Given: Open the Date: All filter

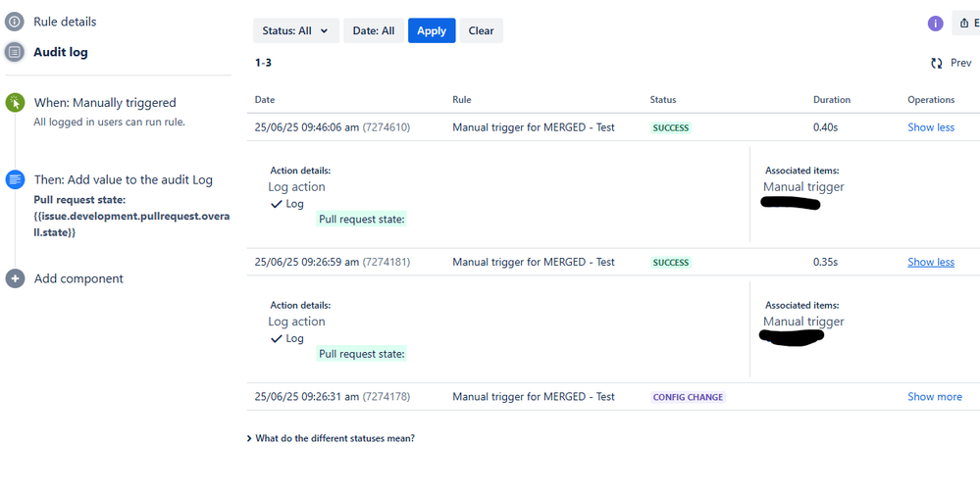Looking at the screenshot, I should click(374, 30).
